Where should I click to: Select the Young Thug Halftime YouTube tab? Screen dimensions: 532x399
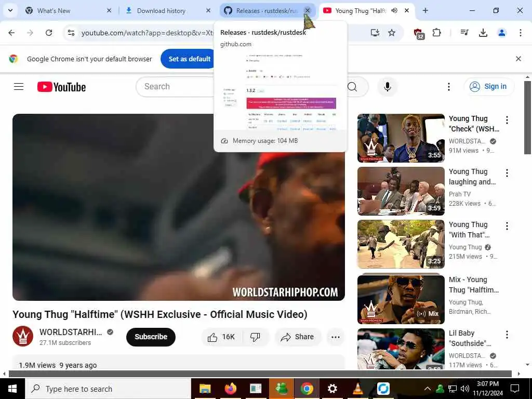(x=360, y=10)
